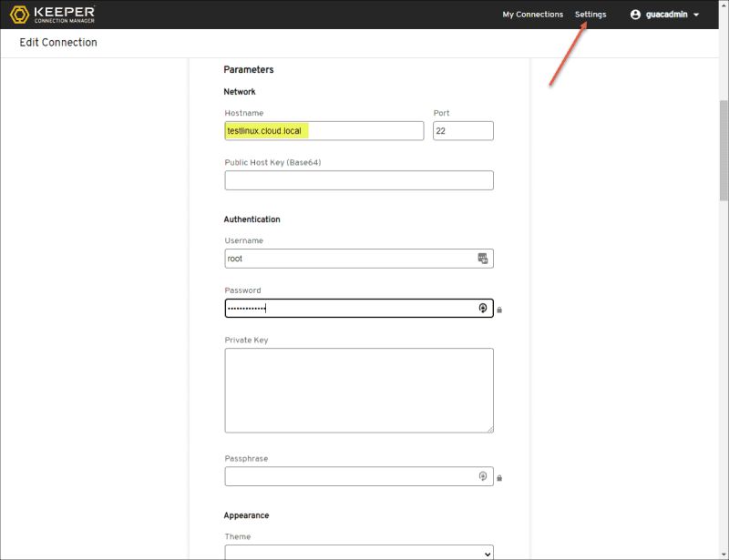729x560 pixels.
Task: Click the token keyboard icon in Username field
Action: (x=482, y=258)
